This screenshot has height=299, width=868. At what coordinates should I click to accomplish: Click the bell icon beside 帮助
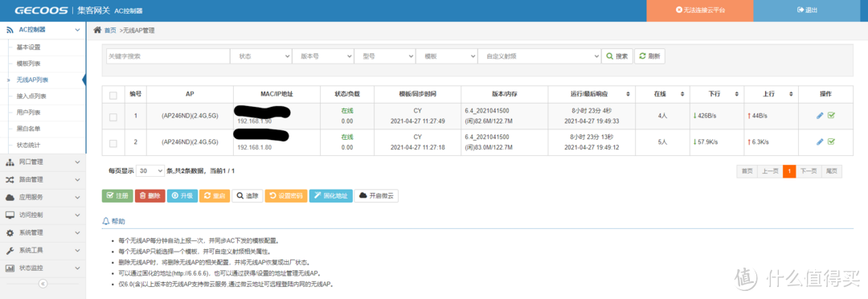(x=106, y=221)
